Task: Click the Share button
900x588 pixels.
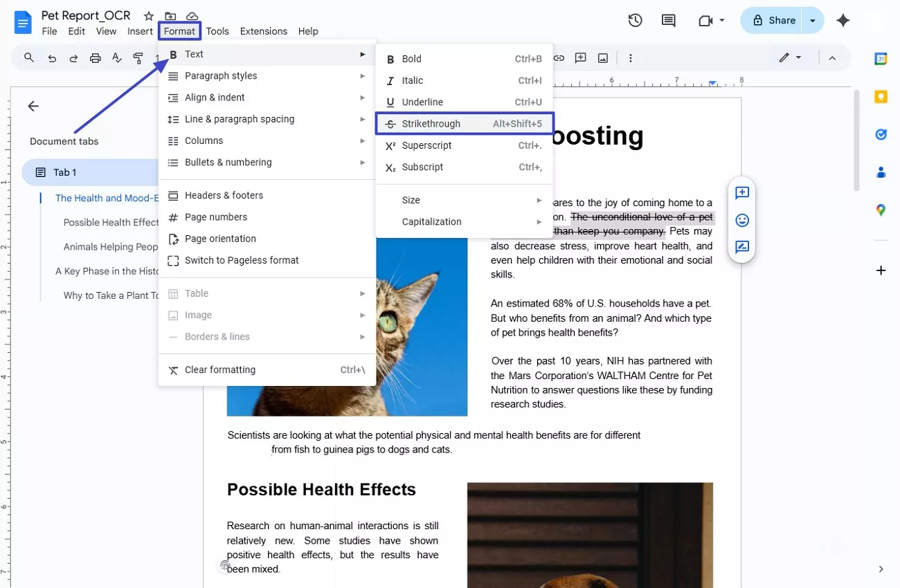Action: (773, 20)
